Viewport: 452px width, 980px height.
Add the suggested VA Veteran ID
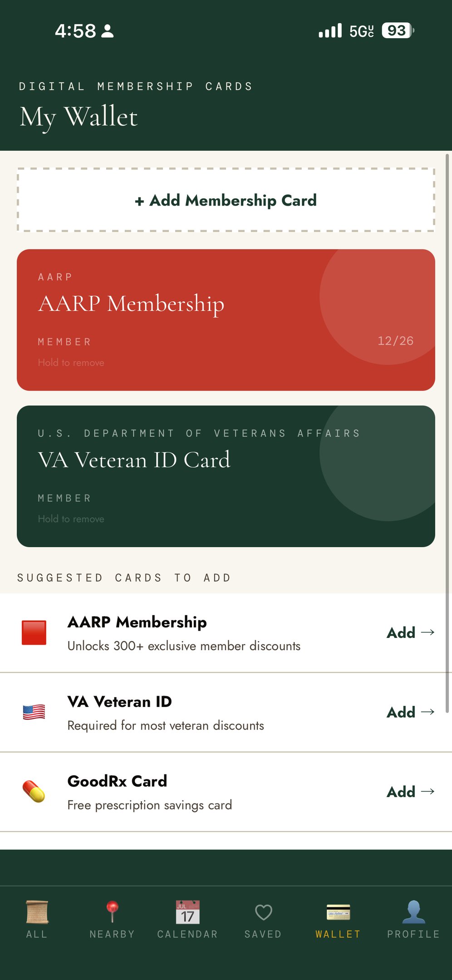(410, 712)
